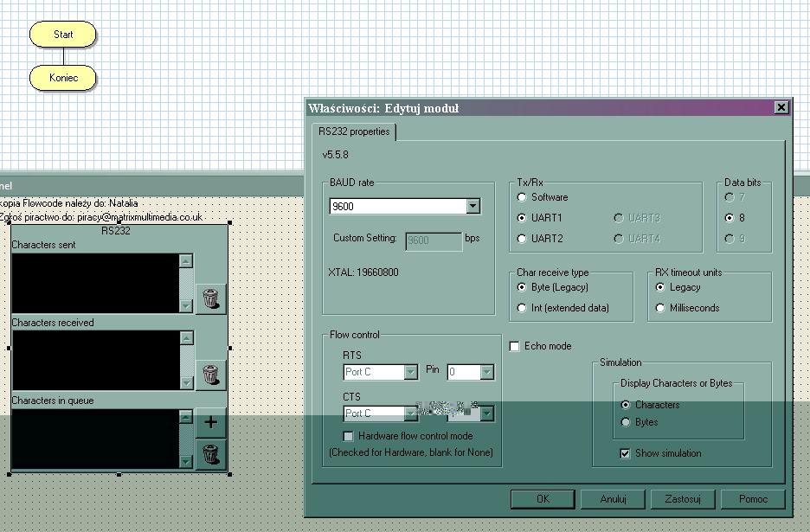
Task: Select the Start flowchart block
Action: [63, 35]
